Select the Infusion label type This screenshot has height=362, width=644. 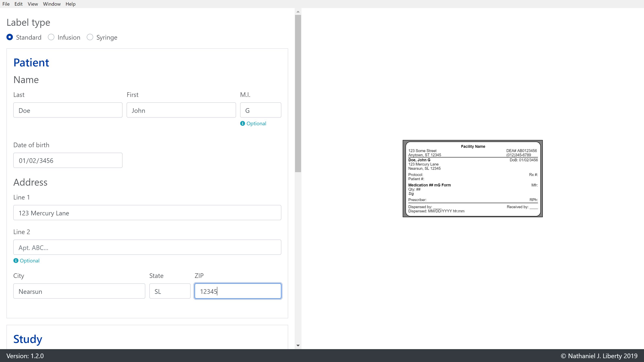click(x=51, y=37)
